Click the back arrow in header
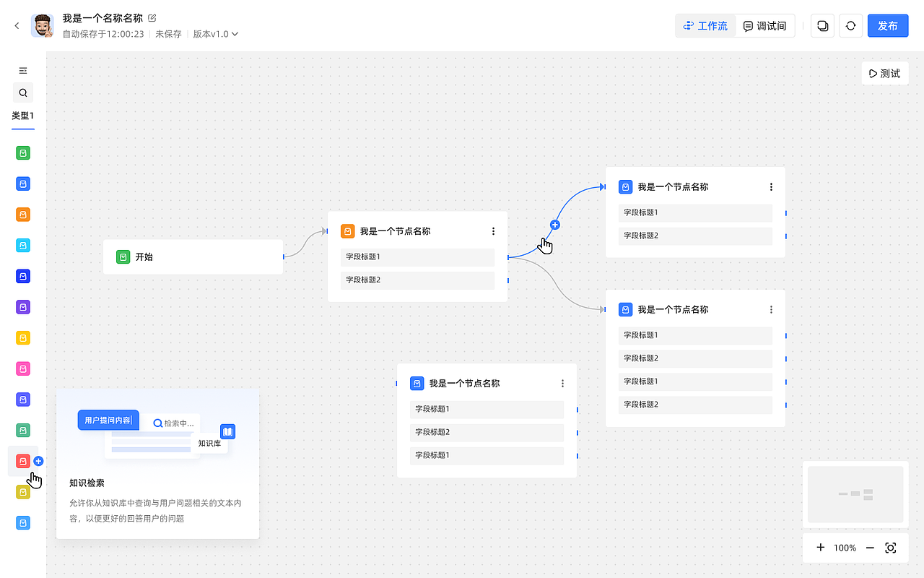Screen dimensions: 924x578 click(17, 26)
